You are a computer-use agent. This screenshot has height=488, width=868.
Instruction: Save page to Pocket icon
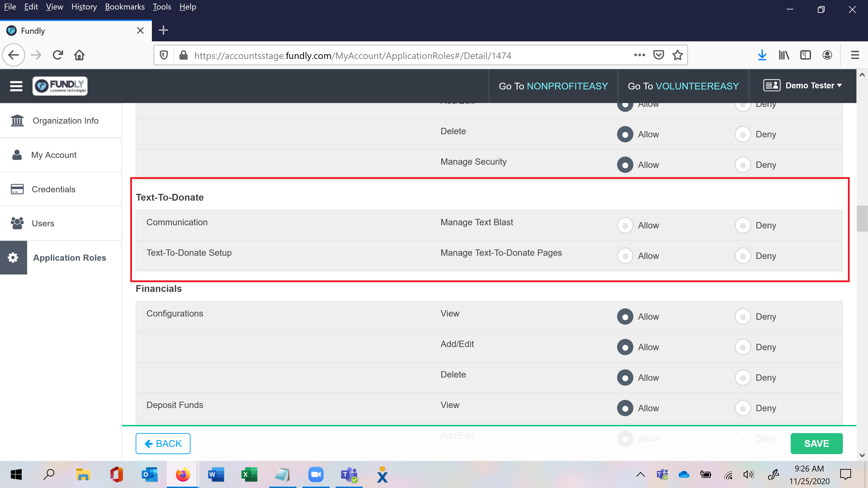click(x=658, y=55)
